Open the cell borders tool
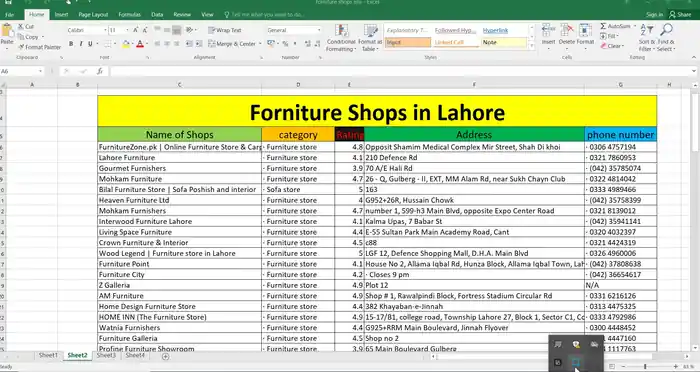700x372 pixels. 108,44
